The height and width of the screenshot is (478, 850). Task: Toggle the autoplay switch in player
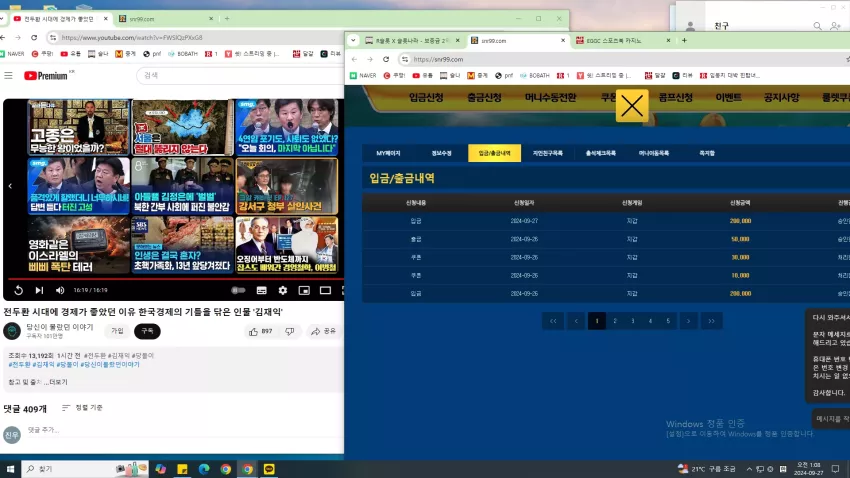coord(238,290)
